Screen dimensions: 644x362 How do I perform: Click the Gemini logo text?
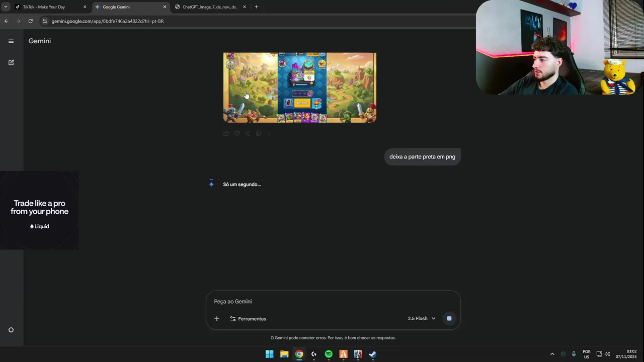(40, 41)
